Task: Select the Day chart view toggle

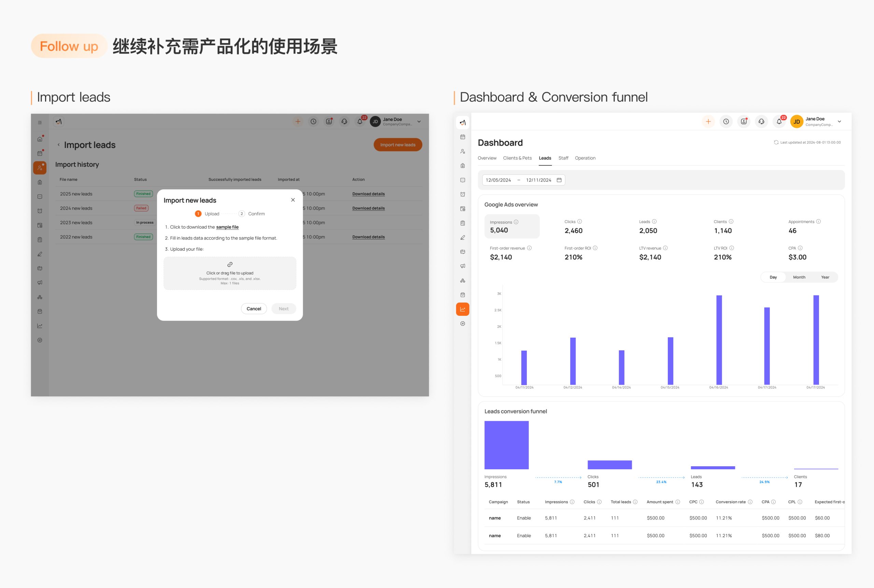Action: click(x=773, y=277)
